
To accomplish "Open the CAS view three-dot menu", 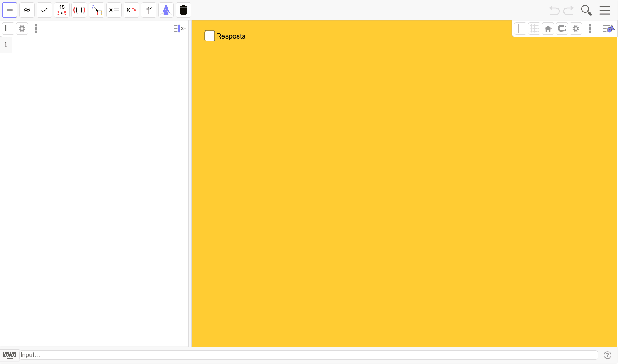I will (36, 29).
